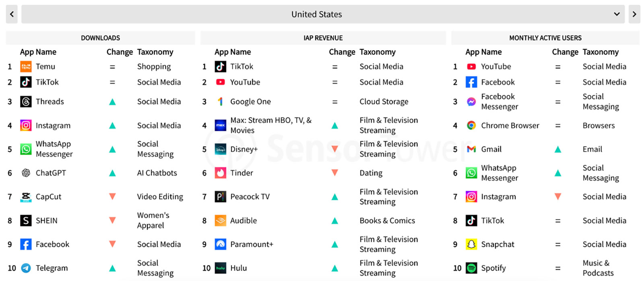Viewport: 644px width, 281px height.
Task: Open the Peacock TV app entry
Action: (250, 197)
